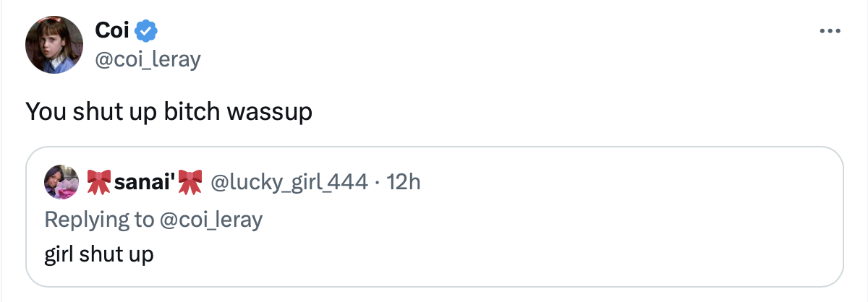Click the main tweet text 'You shut up bitch wassup'
This screenshot has height=302, width=868.
(169, 113)
